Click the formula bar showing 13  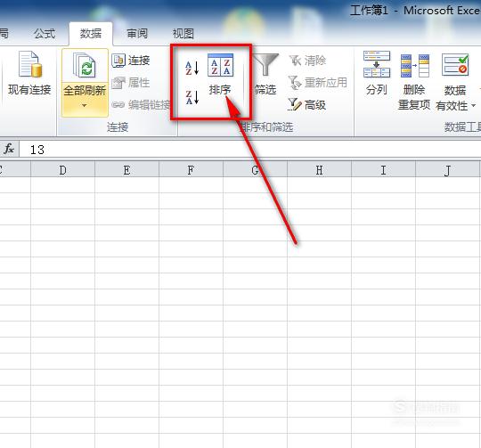[250, 150]
